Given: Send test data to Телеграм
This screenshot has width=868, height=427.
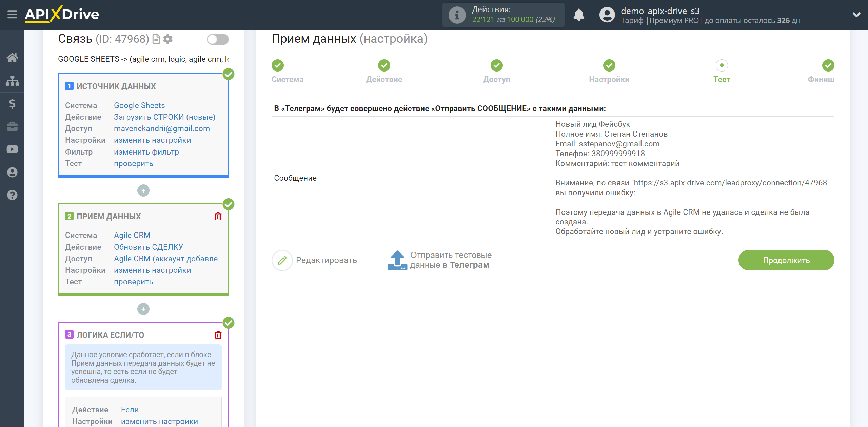Looking at the screenshot, I should click(439, 260).
